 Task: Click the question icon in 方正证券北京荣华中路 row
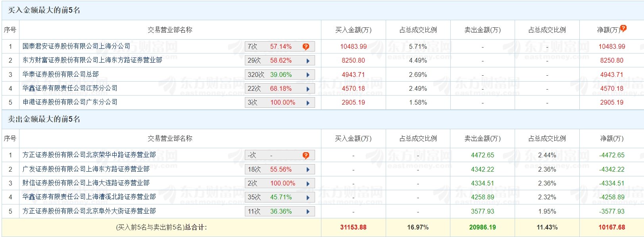(x=306, y=155)
